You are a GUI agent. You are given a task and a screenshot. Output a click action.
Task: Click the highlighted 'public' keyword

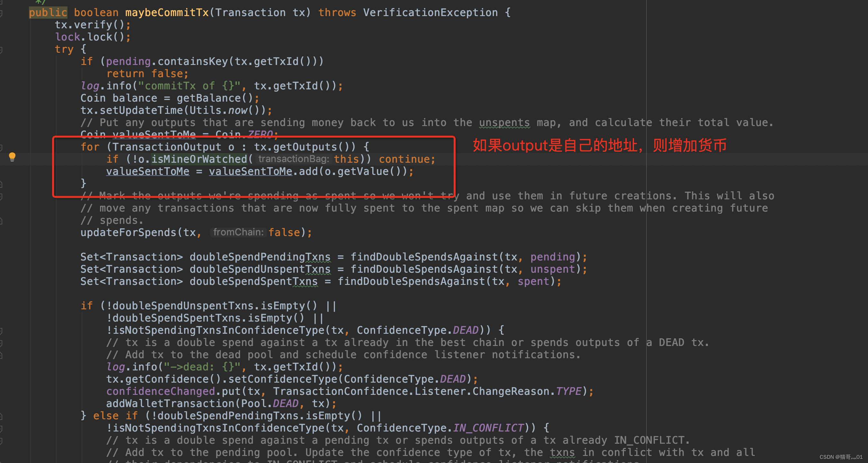click(x=48, y=13)
